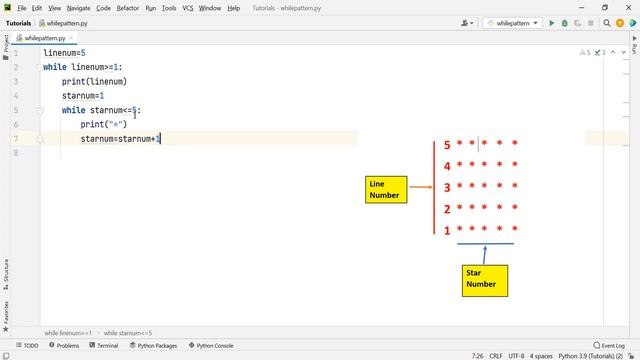Image resolution: width=640 pixels, height=360 pixels.
Task: Toggle tool window bars icon in status corner
Action: click(6, 356)
